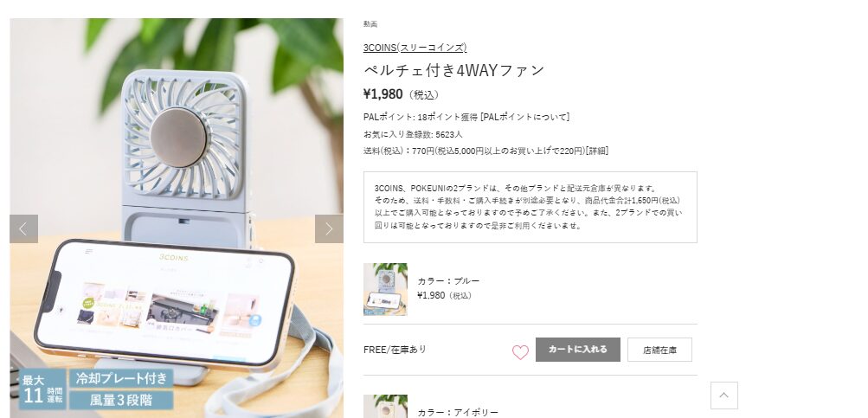The height and width of the screenshot is (418, 868).
Task: Check store stock for blue fan
Action: 659,350
